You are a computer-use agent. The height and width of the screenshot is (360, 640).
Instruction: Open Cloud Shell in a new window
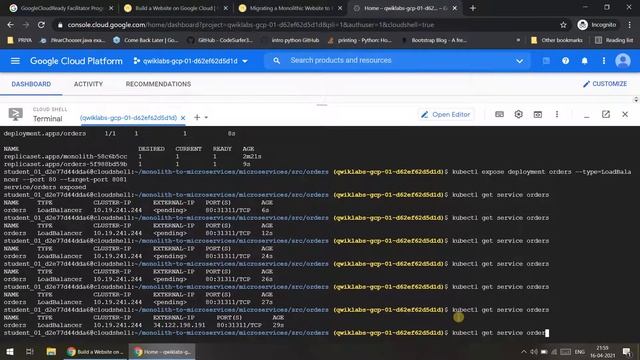point(606,114)
